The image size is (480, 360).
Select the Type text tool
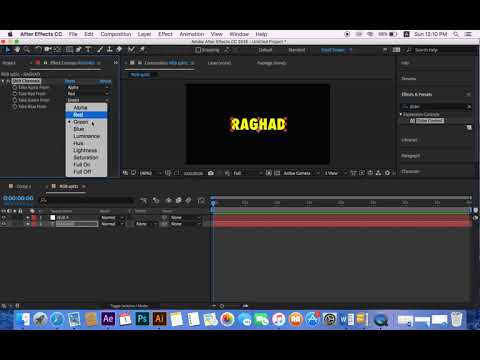(x=88, y=50)
